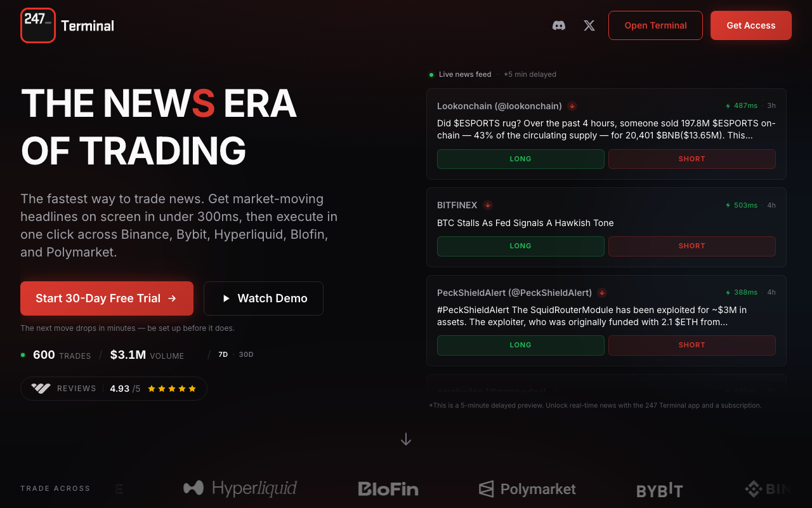Screen dimensions: 812x508
Task: Click the Polymarket exchange logo
Action: pos(527,488)
